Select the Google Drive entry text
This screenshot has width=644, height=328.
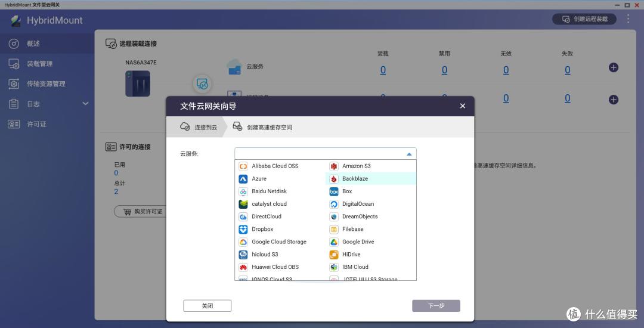point(358,242)
